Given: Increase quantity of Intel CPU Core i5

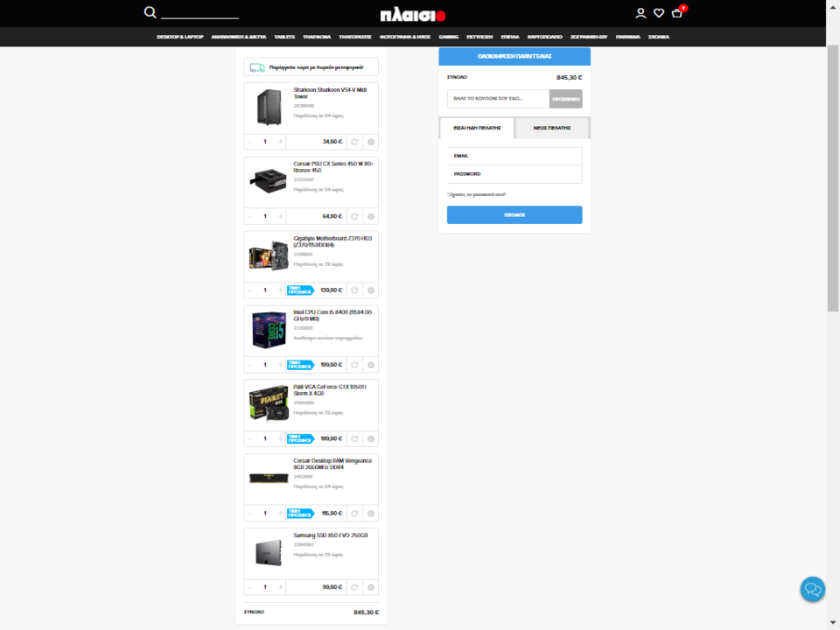Looking at the screenshot, I should coord(280,365).
